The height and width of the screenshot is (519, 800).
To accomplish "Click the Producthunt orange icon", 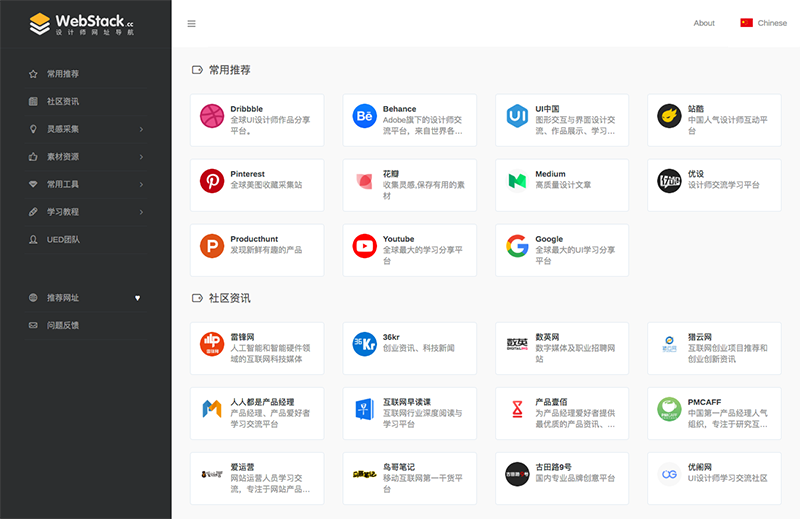I will coord(212,246).
